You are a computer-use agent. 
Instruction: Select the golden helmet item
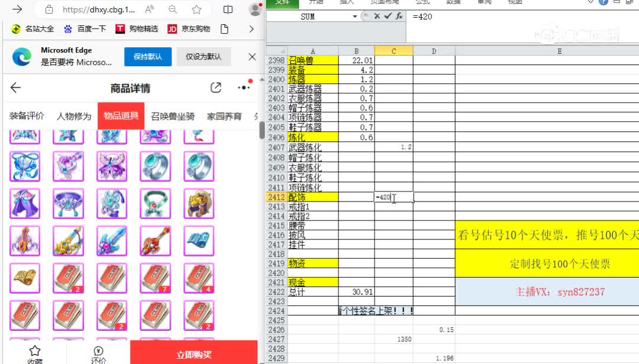pyautogui.click(x=198, y=204)
